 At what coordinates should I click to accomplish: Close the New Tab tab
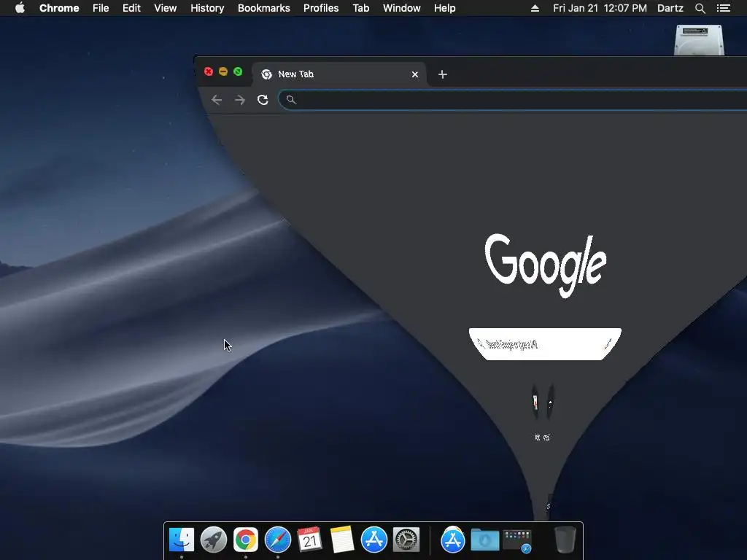click(x=415, y=74)
